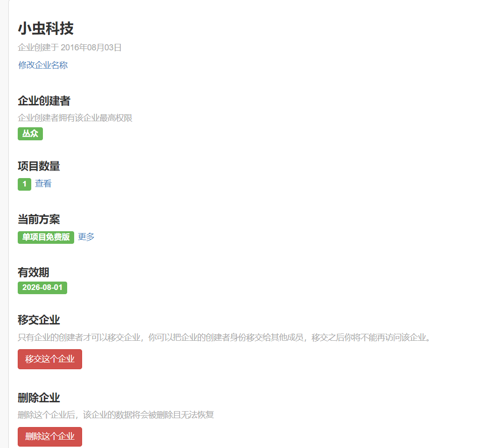Click the 小虫科技 company title
This screenshot has height=448, width=487.
click(46, 29)
